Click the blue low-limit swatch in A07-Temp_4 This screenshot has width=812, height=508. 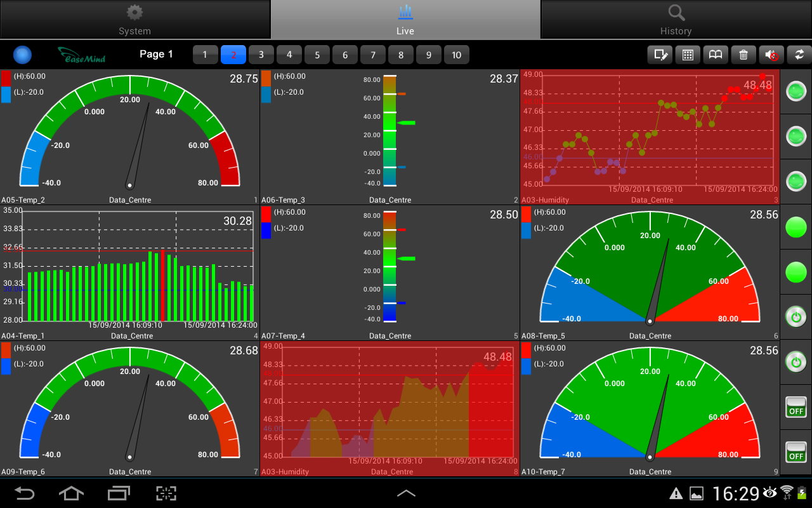point(266,231)
